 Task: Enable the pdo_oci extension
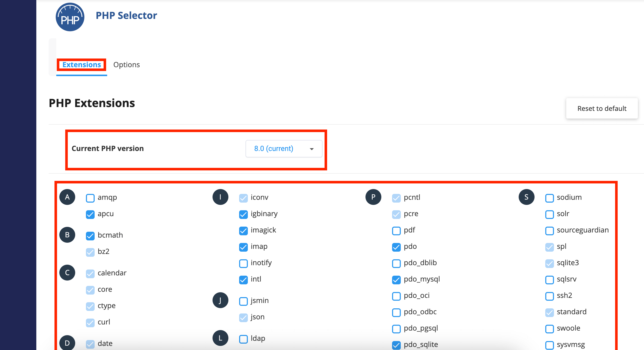pos(396,296)
